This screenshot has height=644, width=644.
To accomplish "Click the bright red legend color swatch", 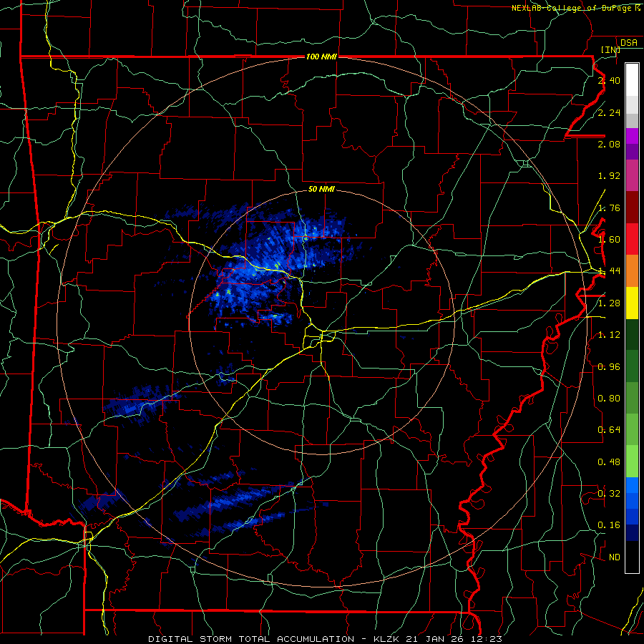I will (x=632, y=239).
